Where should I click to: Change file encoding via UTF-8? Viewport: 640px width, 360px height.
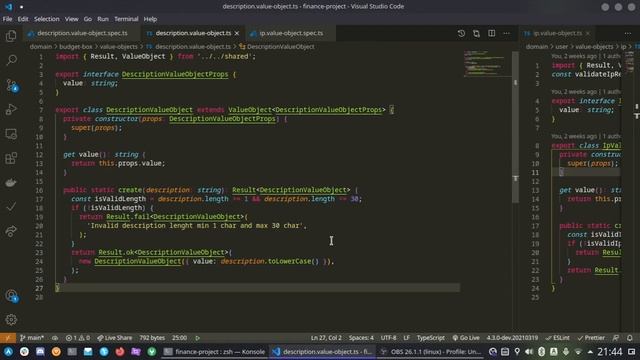(389, 338)
